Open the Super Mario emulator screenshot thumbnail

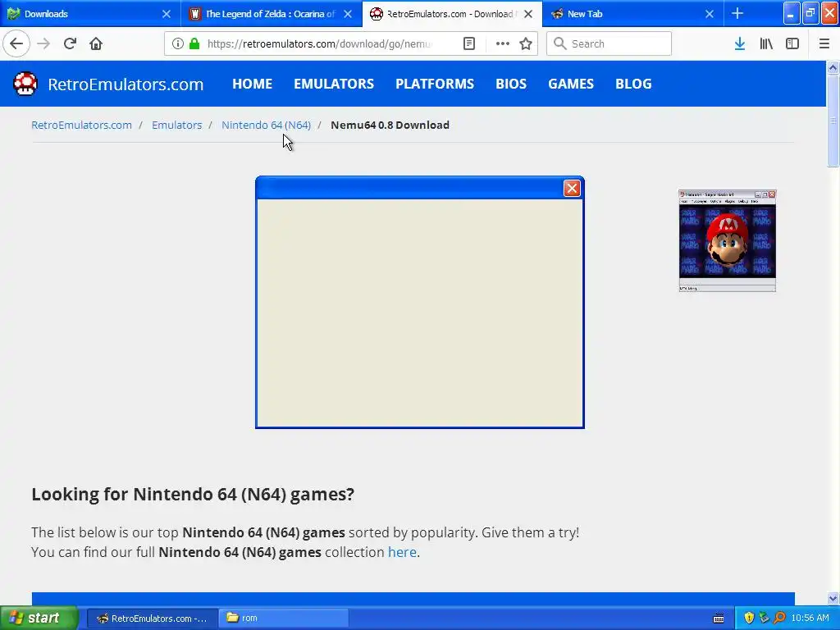(x=727, y=240)
